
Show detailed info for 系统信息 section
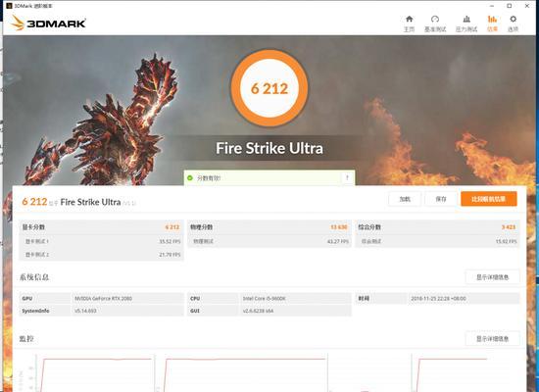(492, 277)
